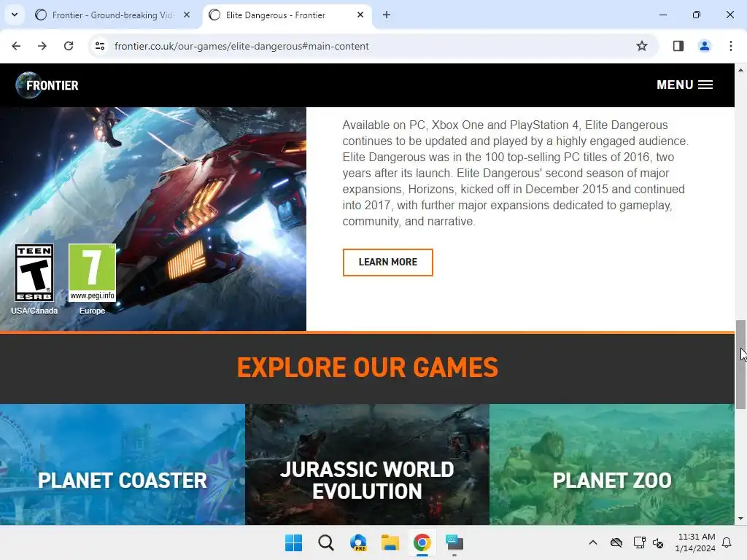The image size is (747, 560).
Task: Click the Europe rating label
Action: point(92,311)
